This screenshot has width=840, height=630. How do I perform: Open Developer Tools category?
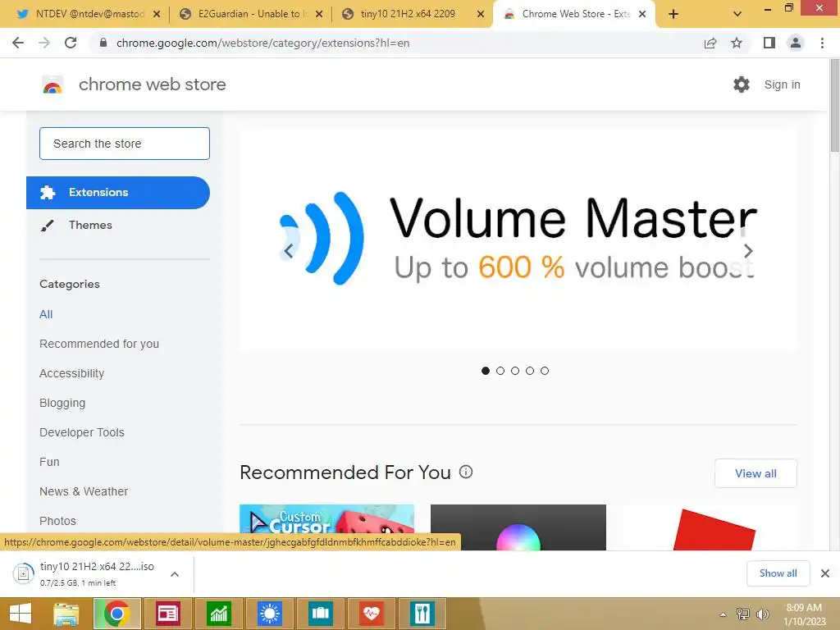pyautogui.click(x=81, y=432)
